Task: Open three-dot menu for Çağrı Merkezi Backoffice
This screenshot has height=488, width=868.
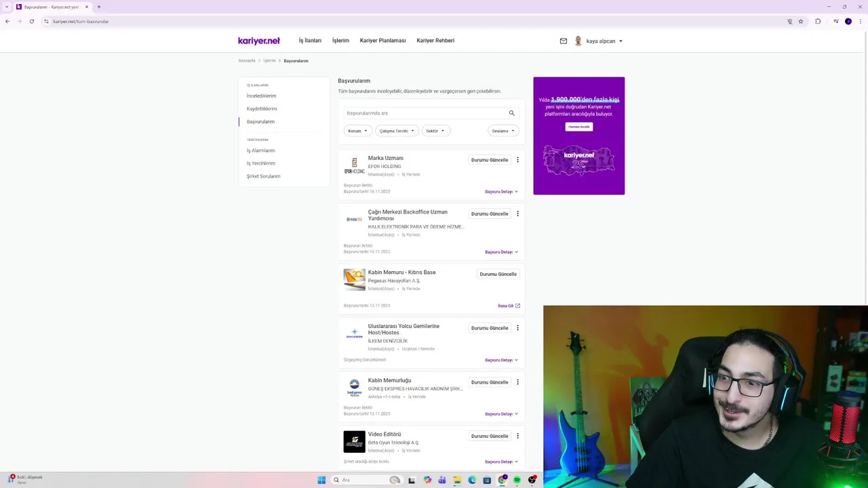Action: 517,213
